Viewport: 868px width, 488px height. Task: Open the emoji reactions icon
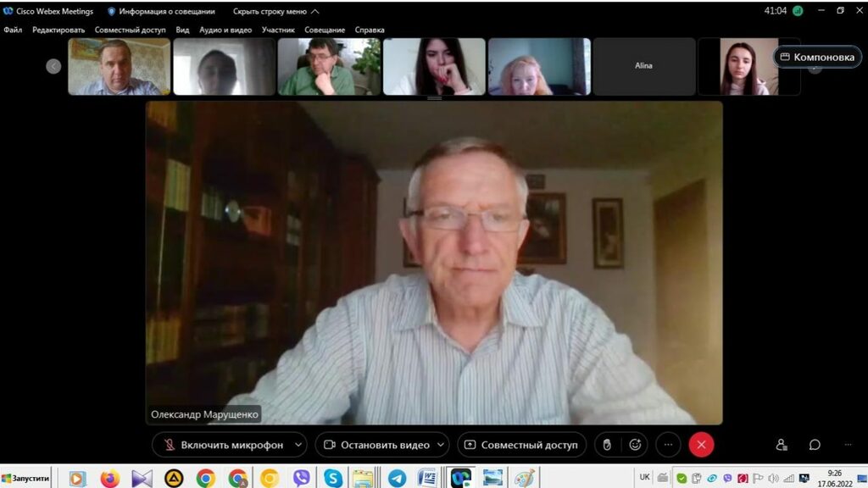coord(635,445)
